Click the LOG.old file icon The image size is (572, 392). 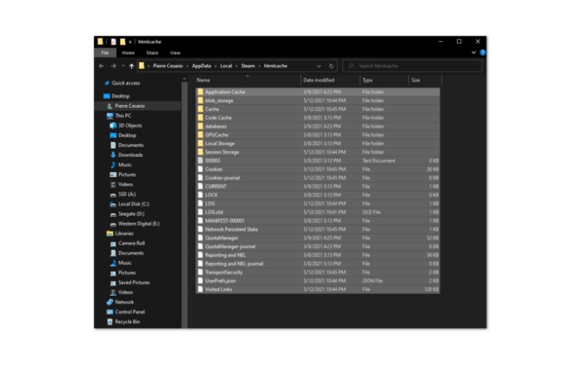(201, 212)
